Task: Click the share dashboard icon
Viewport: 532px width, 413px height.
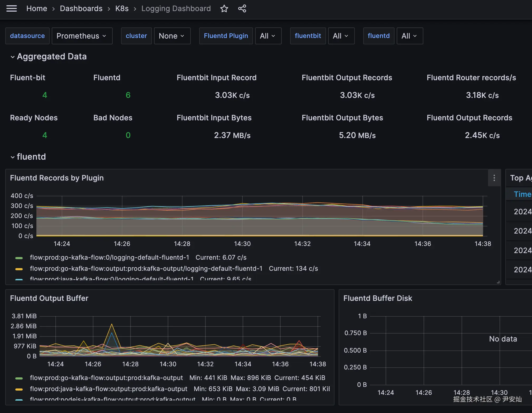Action: [x=242, y=9]
